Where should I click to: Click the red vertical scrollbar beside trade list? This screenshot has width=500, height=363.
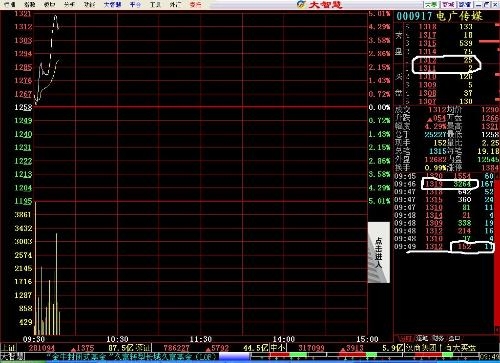pyautogui.click(x=497, y=257)
